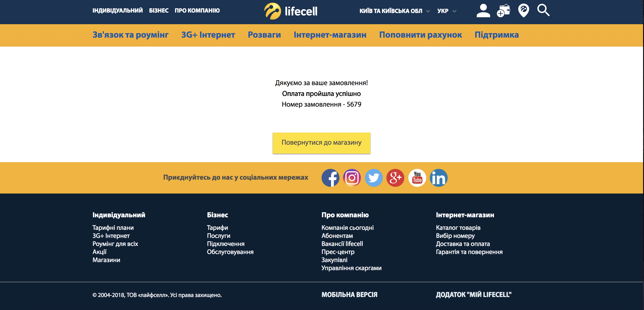Click the МОБІЛЬНА ВЕРСІЯ footer link
644x310 pixels.
tap(349, 295)
